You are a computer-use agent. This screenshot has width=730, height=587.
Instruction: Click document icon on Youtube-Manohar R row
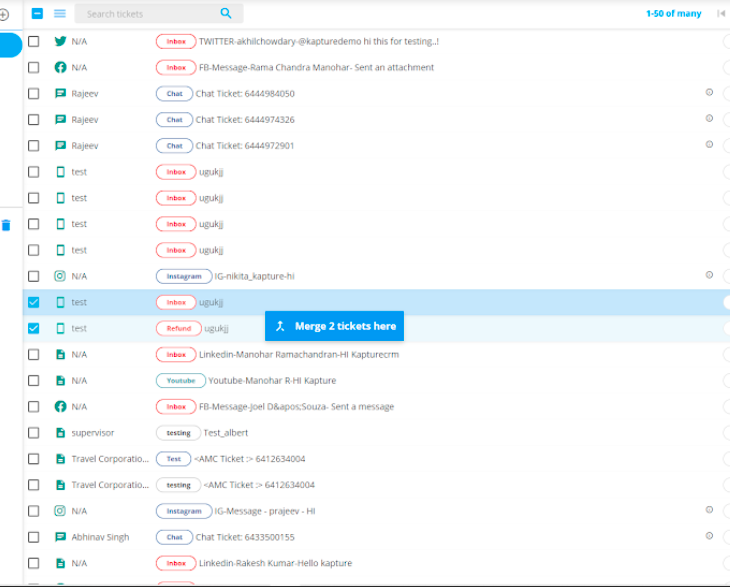[60, 380]
